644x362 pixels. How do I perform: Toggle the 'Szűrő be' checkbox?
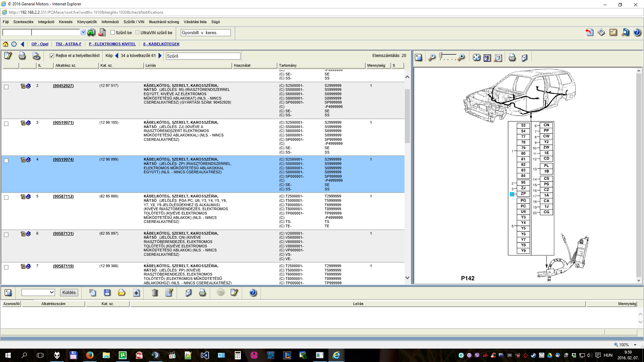tap(113, 33)
